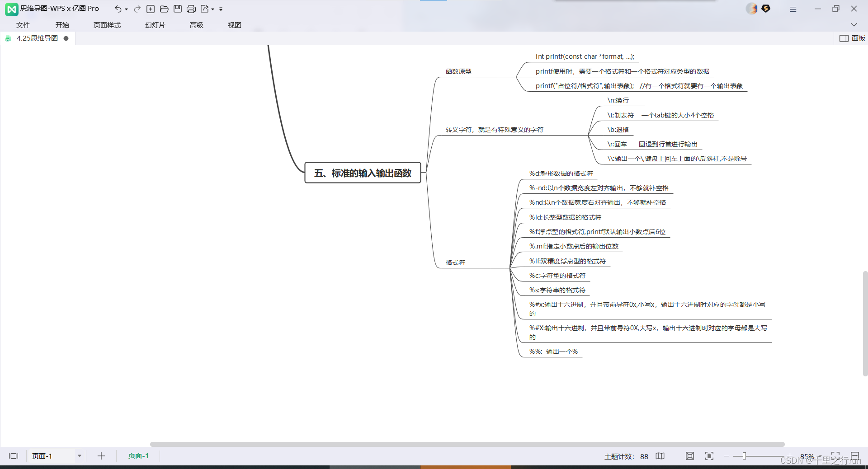Toggle focus mode icon near the zoom controls
This screenshot has height=469, width=868.
point(709,456)
